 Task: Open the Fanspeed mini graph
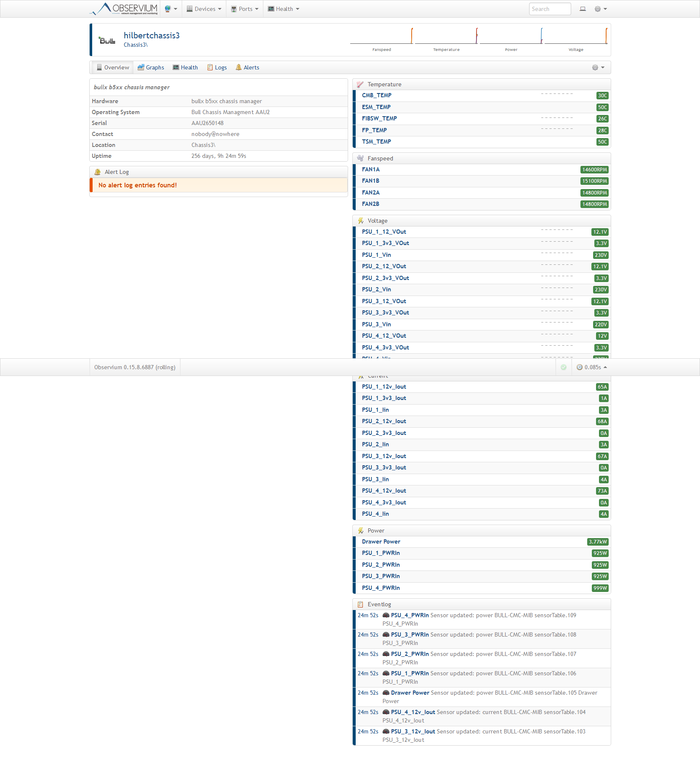coord(382,40)
